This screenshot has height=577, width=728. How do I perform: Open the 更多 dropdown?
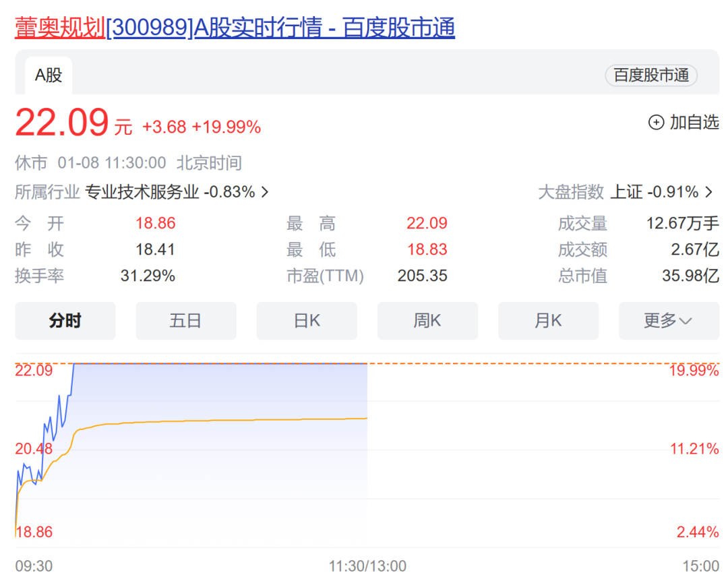[669, 321]
